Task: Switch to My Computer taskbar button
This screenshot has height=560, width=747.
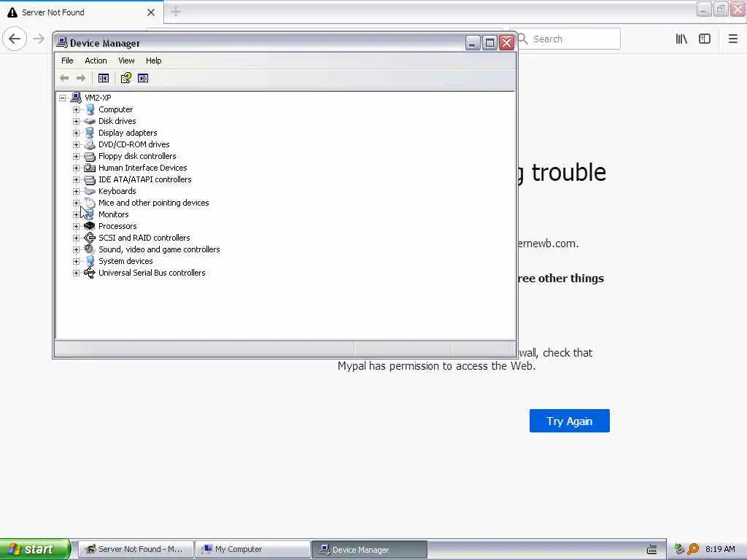Action: point(252,549)
